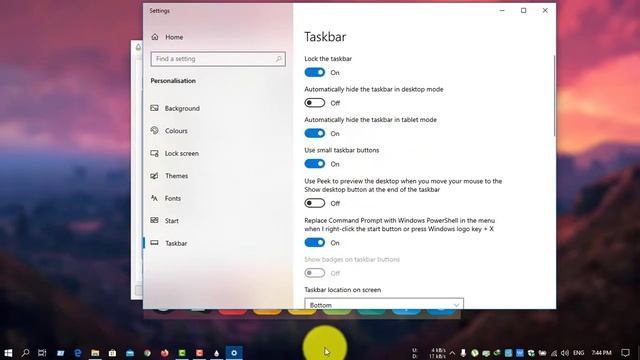The image size is (640, 360).
Task: Go to the Colours settings page
Action: (176, 131)
